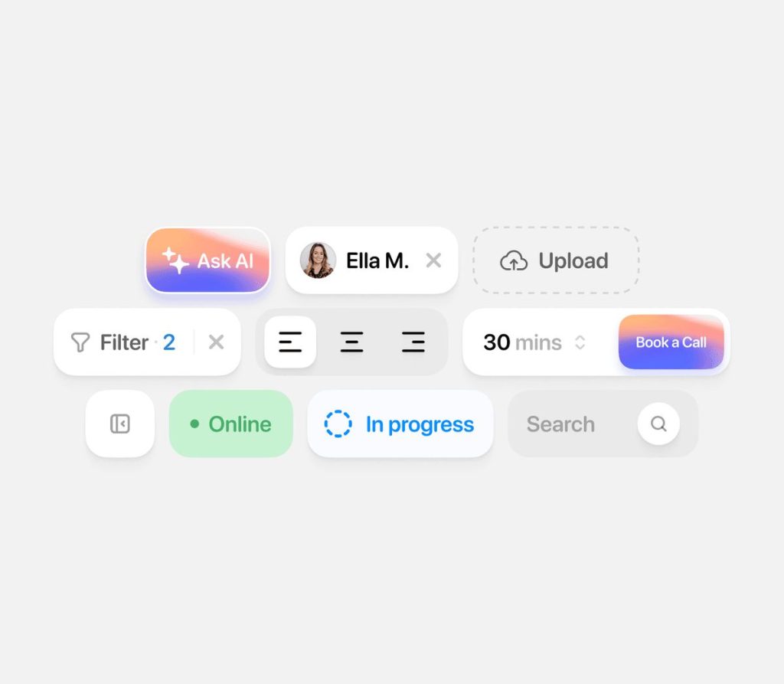Open the Upload dashed drop area
Viewport: 784px width, 684px height.
click(556, 260)
